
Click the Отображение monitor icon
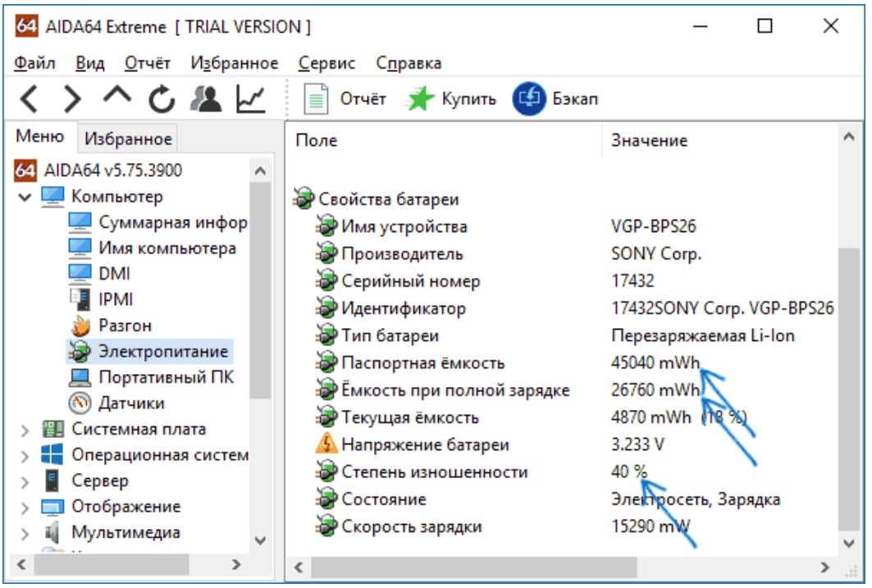coord(53,507)
